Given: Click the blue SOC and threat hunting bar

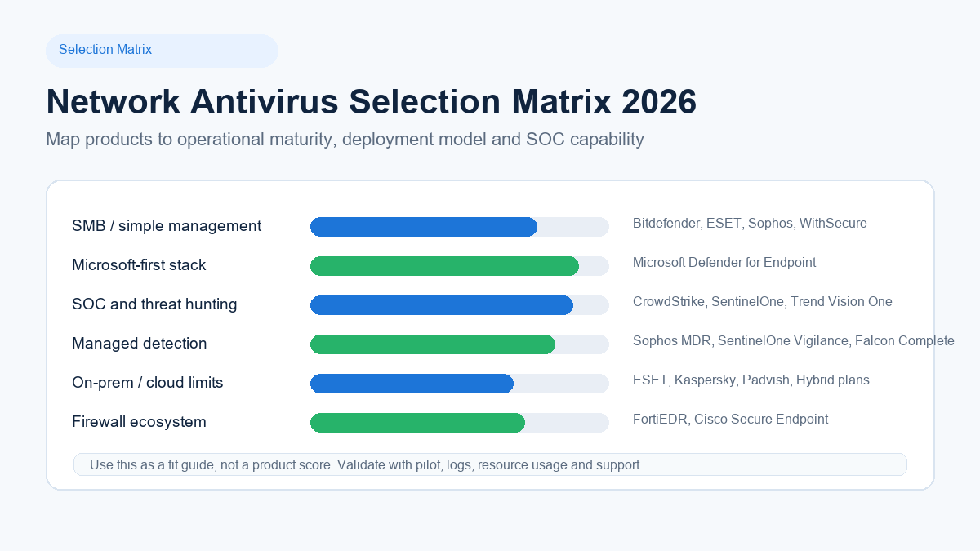Looking at the screenshot, I should point(442,305).
